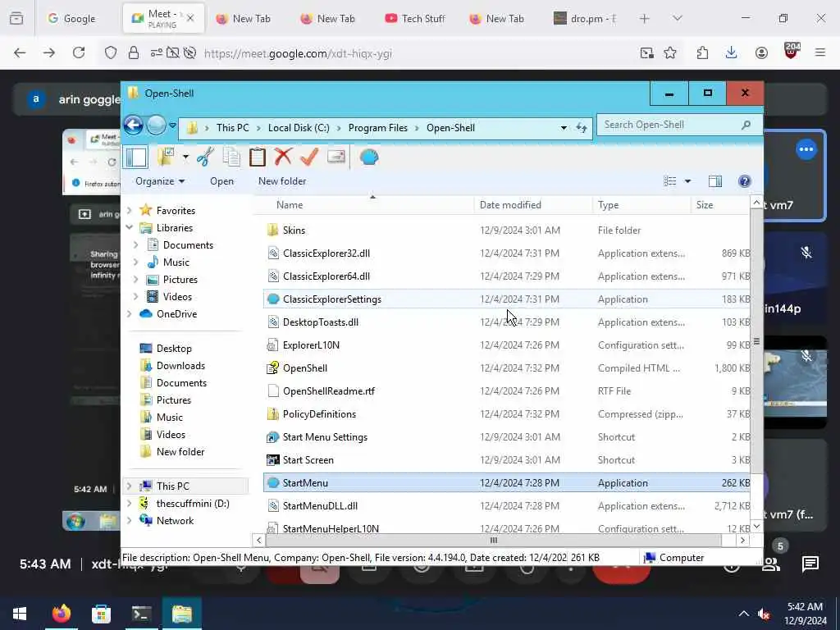This screenshot has height=630, width=840.
Task: Close the Meet tab
Action: click(190, 18)
